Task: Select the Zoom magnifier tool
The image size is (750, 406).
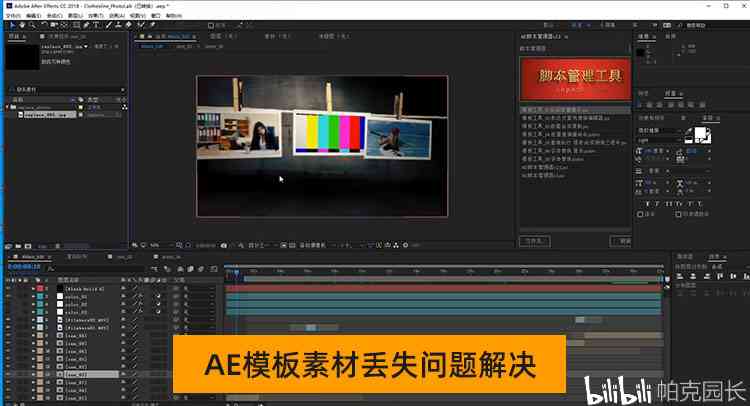Action: point(32,25)
